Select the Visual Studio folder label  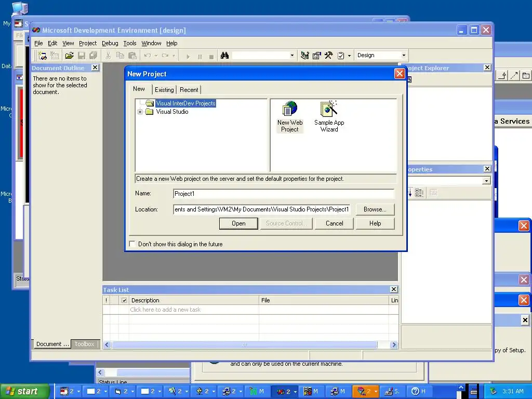(172, 112)
